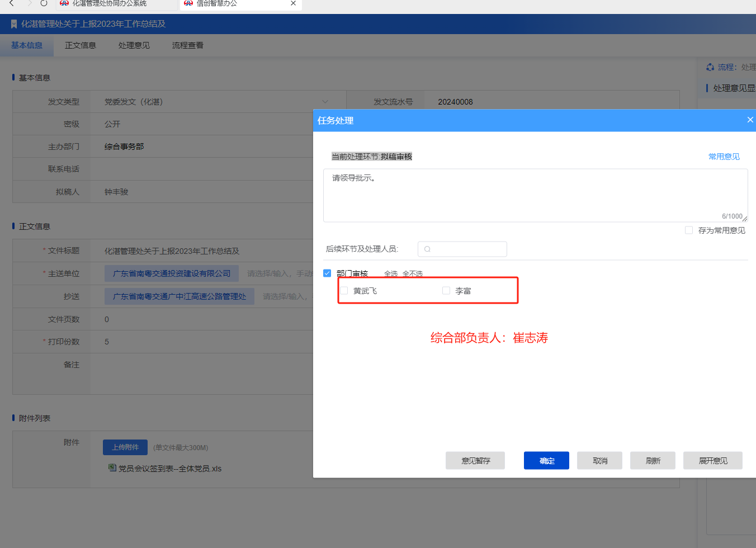Screen dimensions: 756x548
Task: Click the 流程 flow icon in right panel
Action: pyautogui.click(x=710, y=67)
